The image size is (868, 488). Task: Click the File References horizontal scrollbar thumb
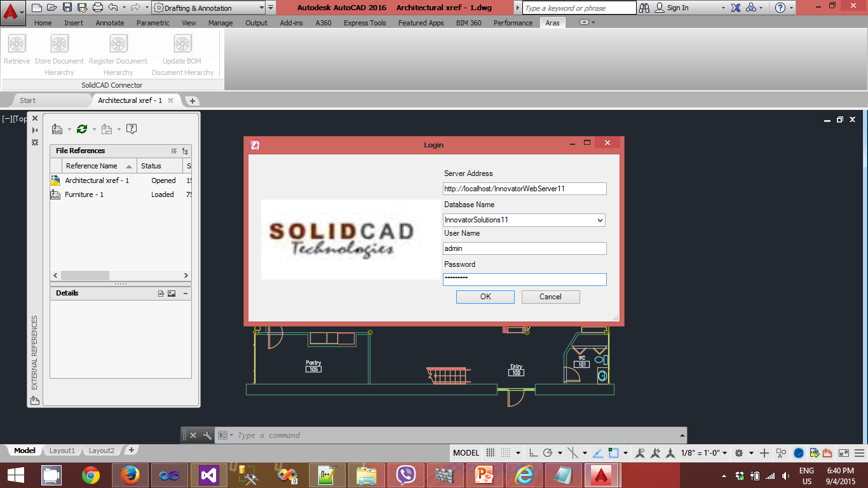(85, 276)
